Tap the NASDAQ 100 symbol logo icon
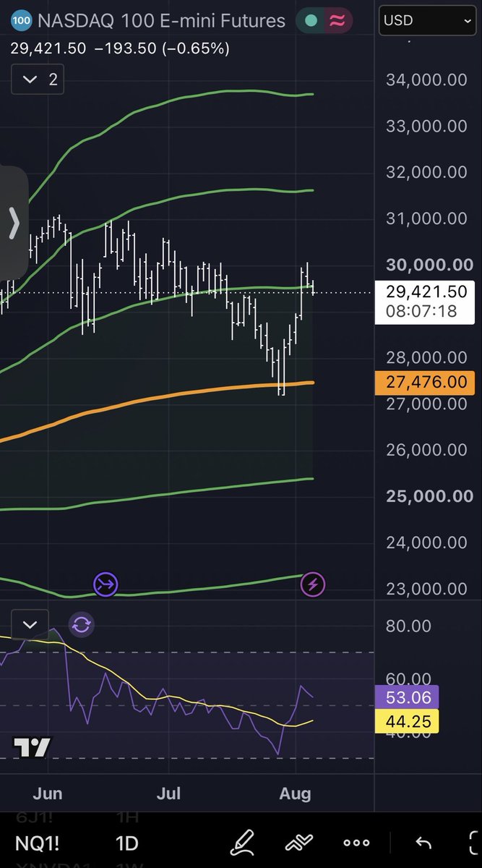The height and width of the screenshot is (868, 482). pyautogui.click(x=22, y=21)
